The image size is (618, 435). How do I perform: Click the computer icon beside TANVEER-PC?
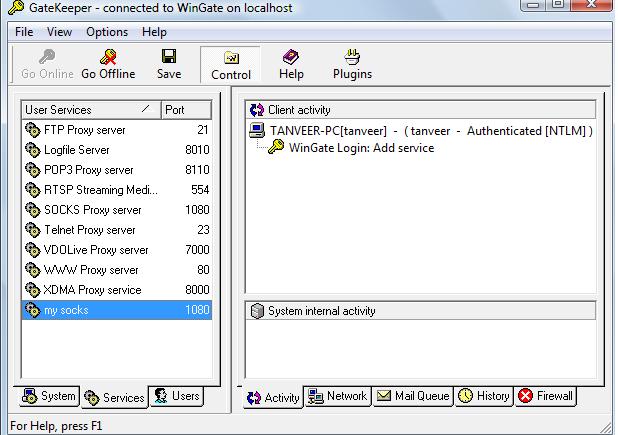[x=257, y=130]
